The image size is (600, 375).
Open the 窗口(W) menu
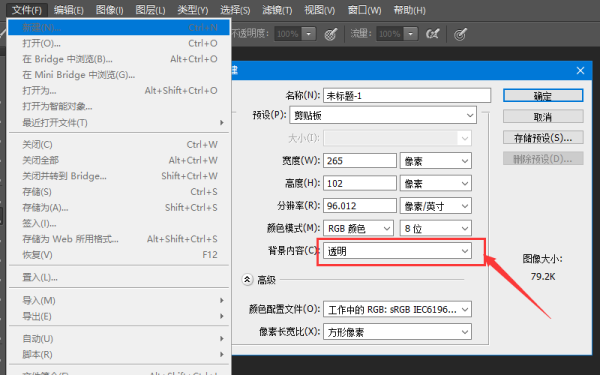coord(364,10)
